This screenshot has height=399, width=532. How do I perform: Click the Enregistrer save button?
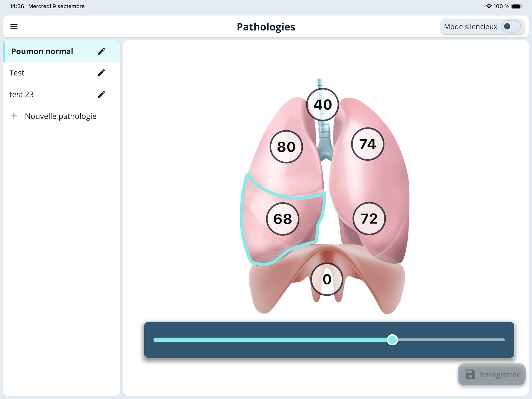point(491,374)
